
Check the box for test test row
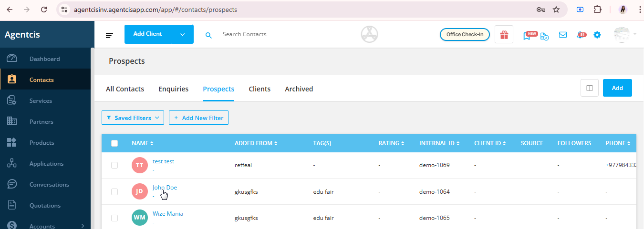(114, 165)
